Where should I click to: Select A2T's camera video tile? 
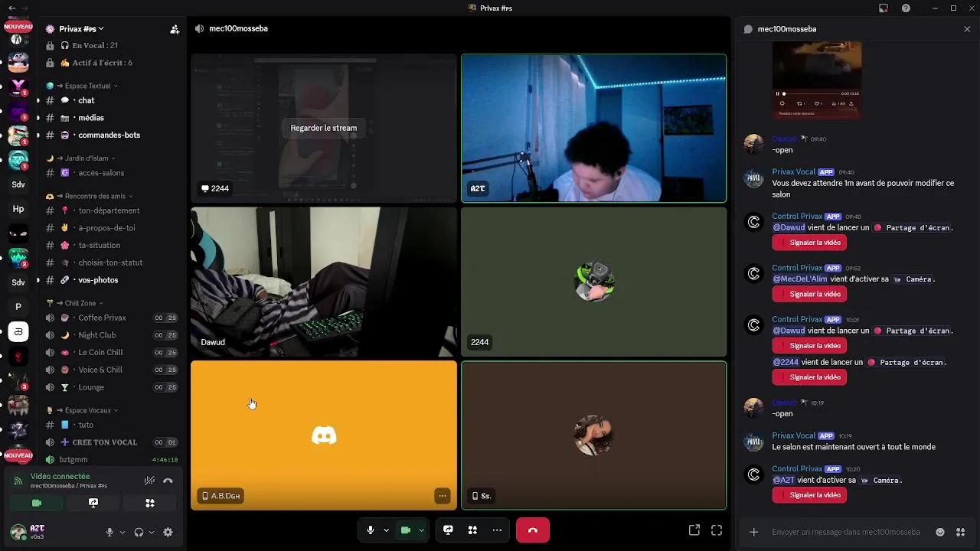click(x=593, y=128)
